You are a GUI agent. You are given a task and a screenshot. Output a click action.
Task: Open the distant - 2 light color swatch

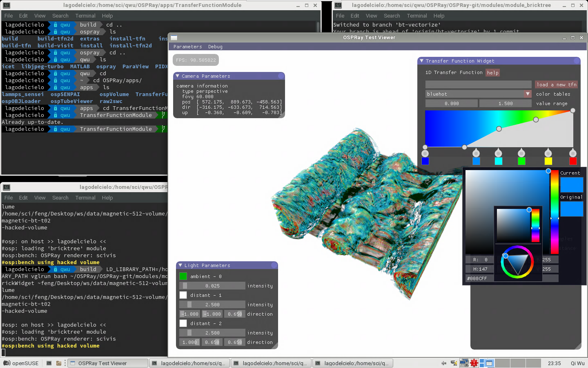(183, 323)
